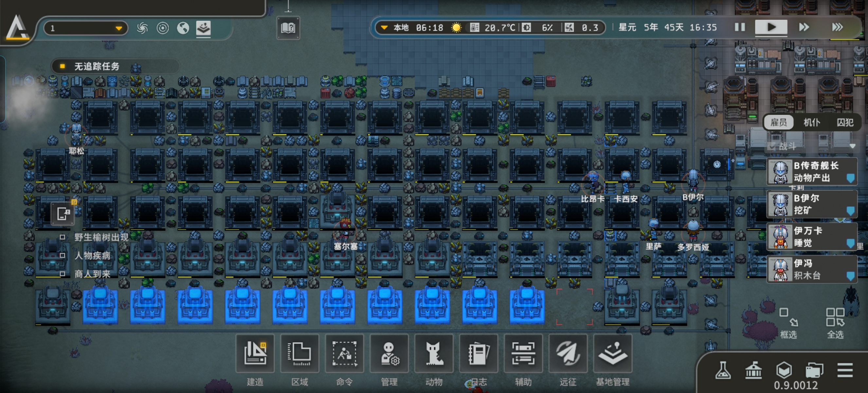Open the 管理 management panel
Screen dimensions: 868x393
coord(389,353)
